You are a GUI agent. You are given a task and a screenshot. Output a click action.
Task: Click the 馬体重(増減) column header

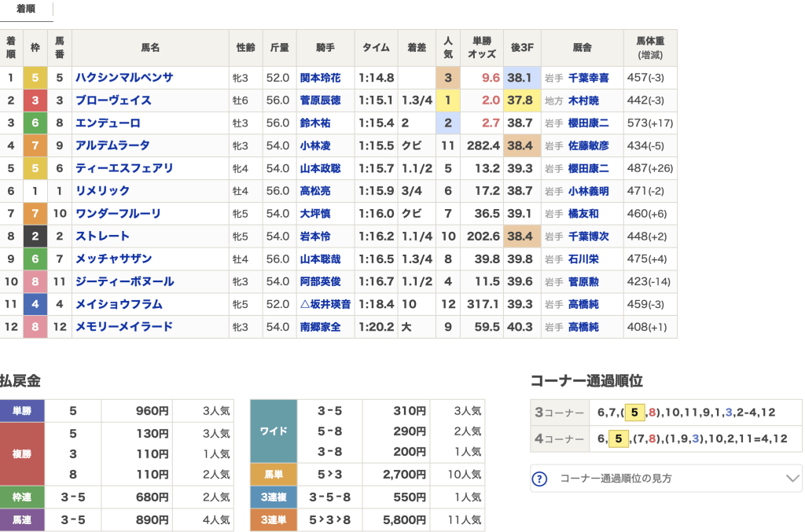pyautogui.click(x=650, y=48)
